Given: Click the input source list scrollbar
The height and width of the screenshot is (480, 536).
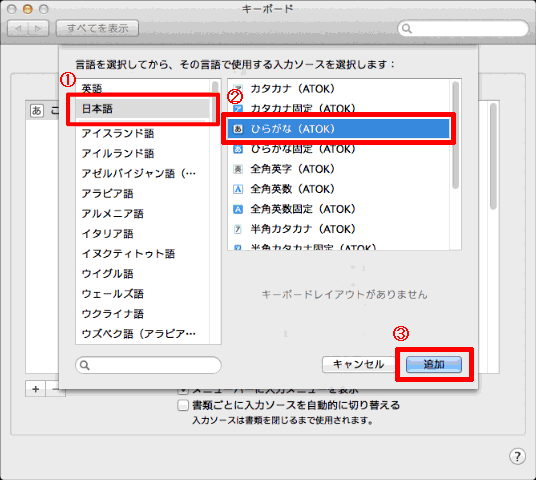Looking at the screenshot, I should [x=456, y=135].
